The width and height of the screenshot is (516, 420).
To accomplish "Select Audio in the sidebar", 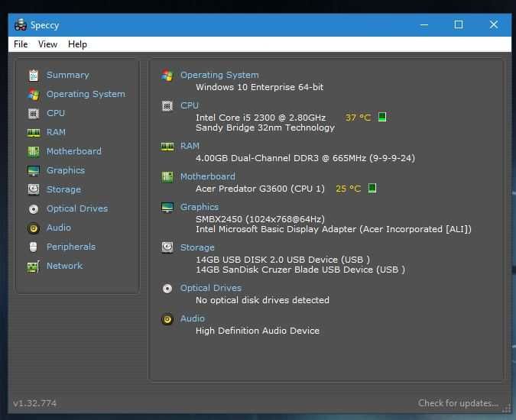I will click(x=59, y=228).
